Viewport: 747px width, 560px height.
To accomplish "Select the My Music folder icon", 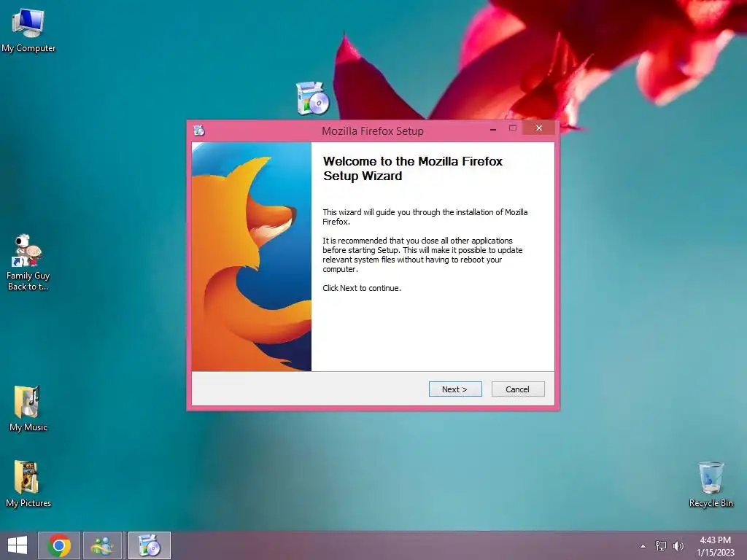I will click(28, 408).
